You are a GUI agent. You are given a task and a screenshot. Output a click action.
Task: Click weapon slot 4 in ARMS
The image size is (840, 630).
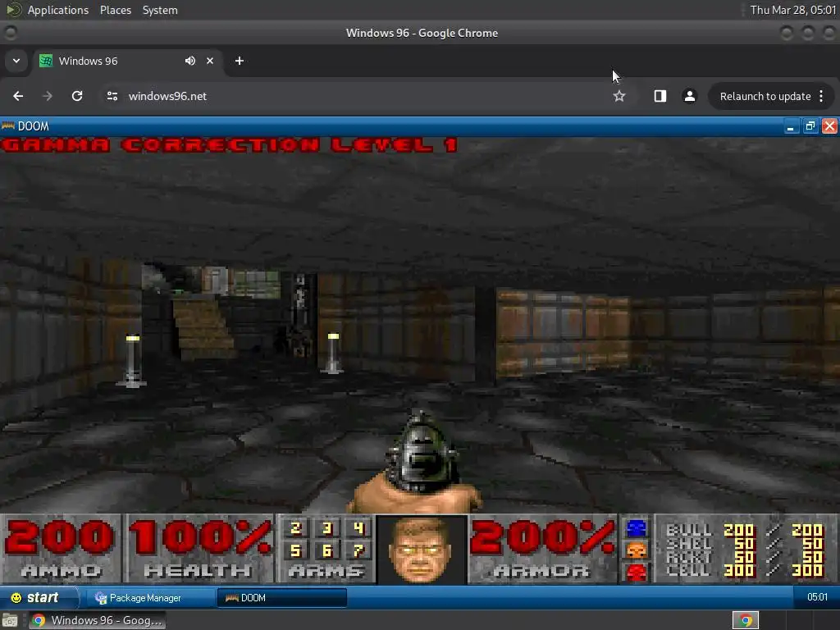coord(358,529)
